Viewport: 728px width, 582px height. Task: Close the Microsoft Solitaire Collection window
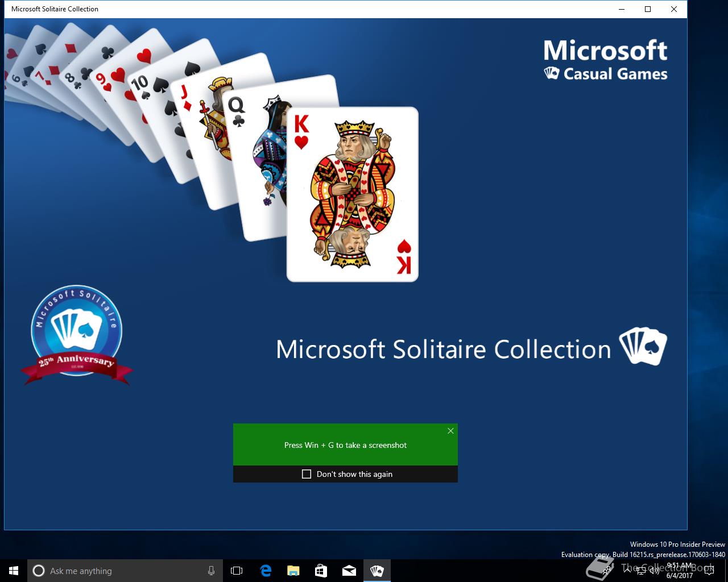click(x=674, y=9)
